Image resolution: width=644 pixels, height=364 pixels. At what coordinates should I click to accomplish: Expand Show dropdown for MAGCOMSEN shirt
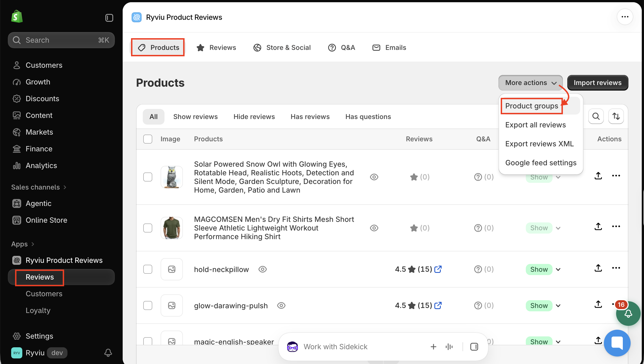[x=558, y=228]
